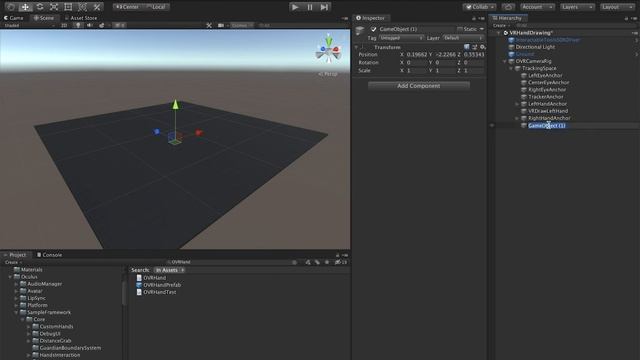Open the Gizmos dropdown in Scene view
This screenshot has width=640, height=360.
coord(241,25)
